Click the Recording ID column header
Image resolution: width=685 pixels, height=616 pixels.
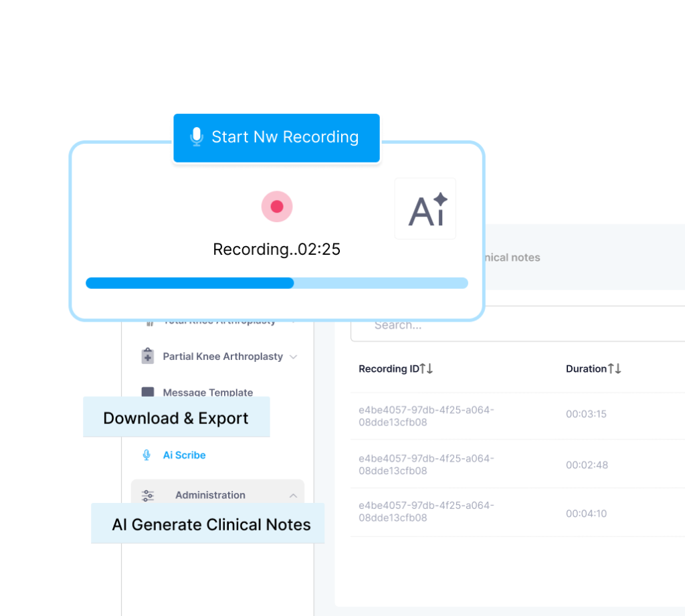(389, 369)
